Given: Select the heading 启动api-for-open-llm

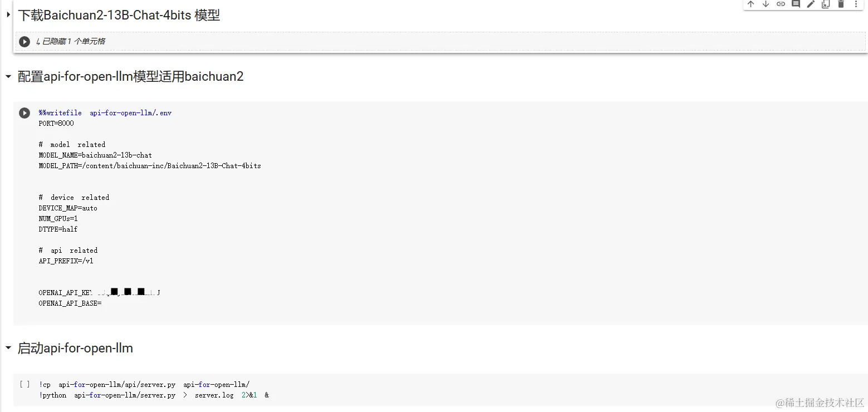Looking at the screenshot, I should pyautogui.click(x=75, y=349).
